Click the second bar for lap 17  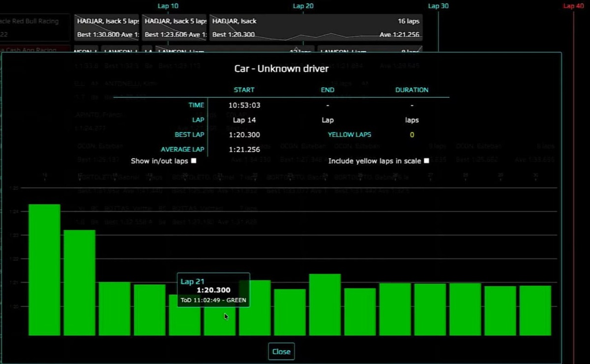coord(80,282)
